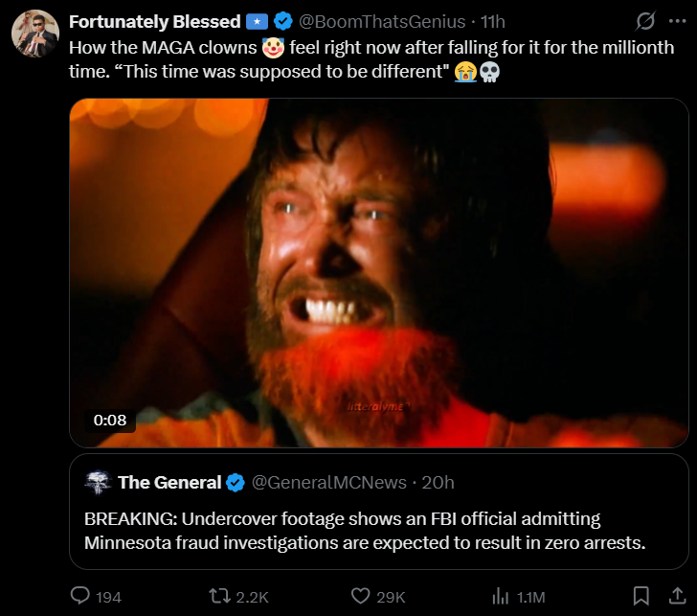Viewport: 697px width, 616px height.
Task: View post analytics bar chart icon
Action: [500, 596]
